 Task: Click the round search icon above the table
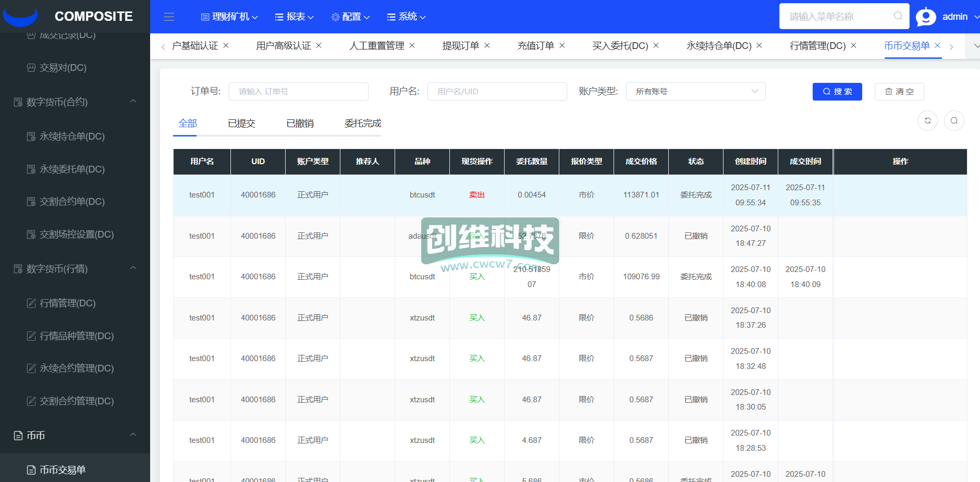point(953,121)
